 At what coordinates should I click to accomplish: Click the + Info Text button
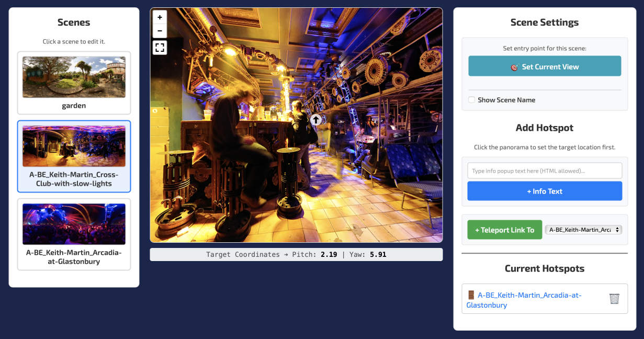[544, 191]
